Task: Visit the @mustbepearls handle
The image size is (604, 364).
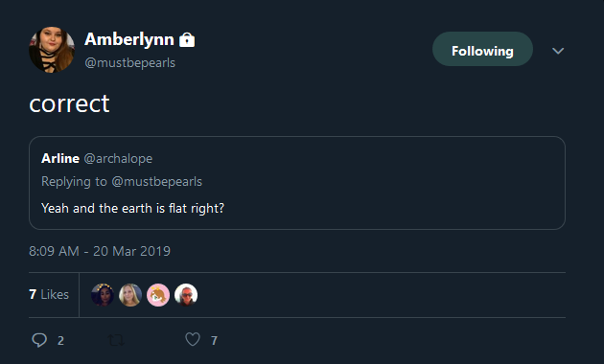Action: point(129,62)
